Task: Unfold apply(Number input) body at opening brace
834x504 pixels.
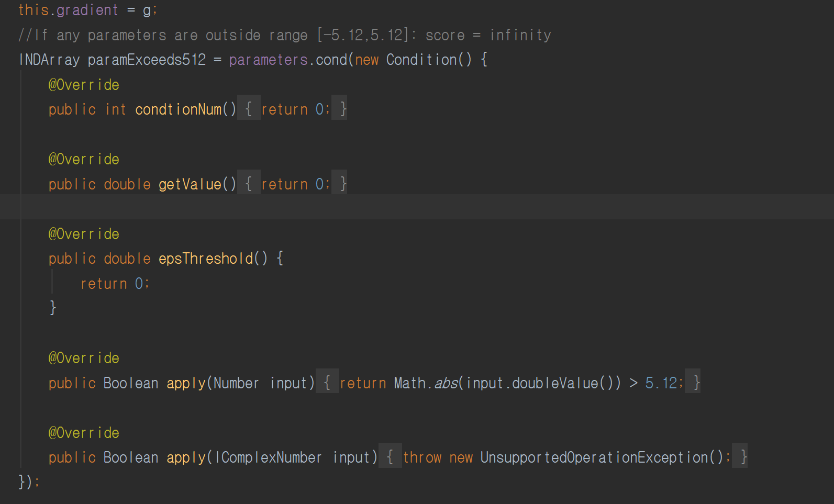Action: (327, 383)
